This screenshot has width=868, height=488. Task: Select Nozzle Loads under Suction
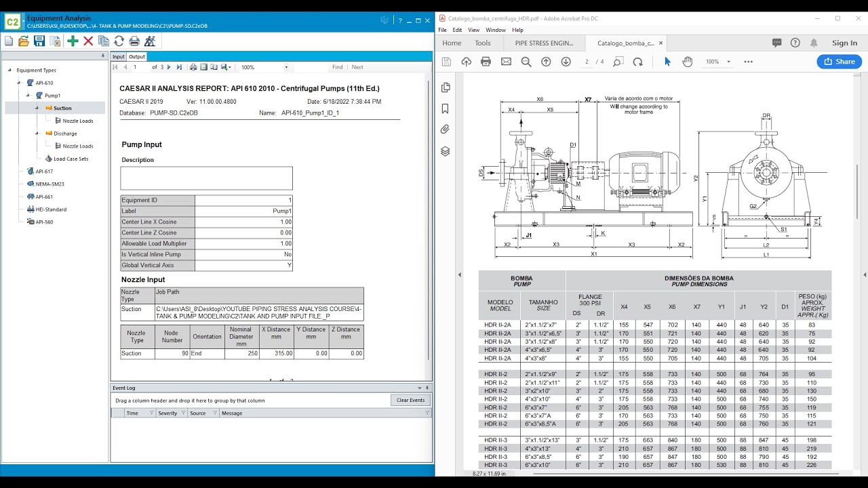78,121
